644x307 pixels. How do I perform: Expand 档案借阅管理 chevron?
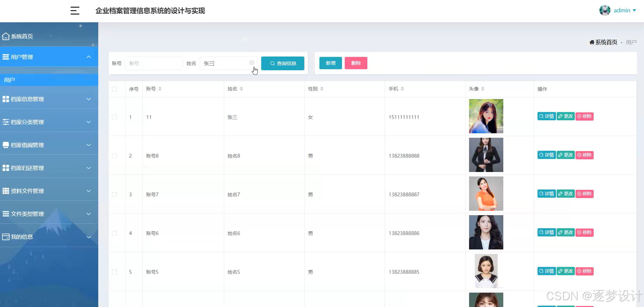tap(89, 145)
